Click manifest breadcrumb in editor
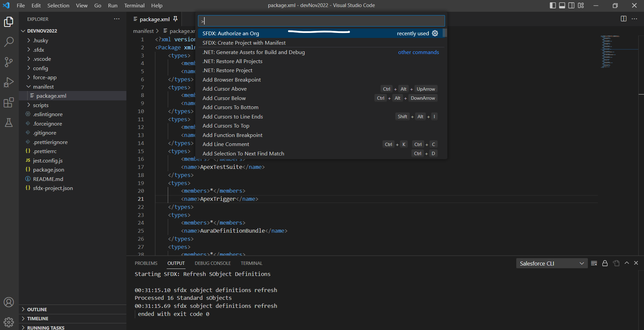The width and height of the screenshot is (644, 330). click(x=143, y=31)
